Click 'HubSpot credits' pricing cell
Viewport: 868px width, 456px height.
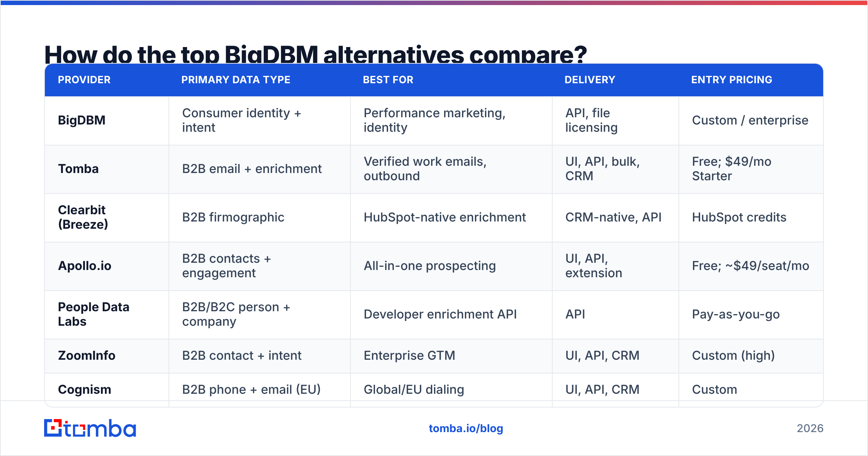click(x=751, y=218)
